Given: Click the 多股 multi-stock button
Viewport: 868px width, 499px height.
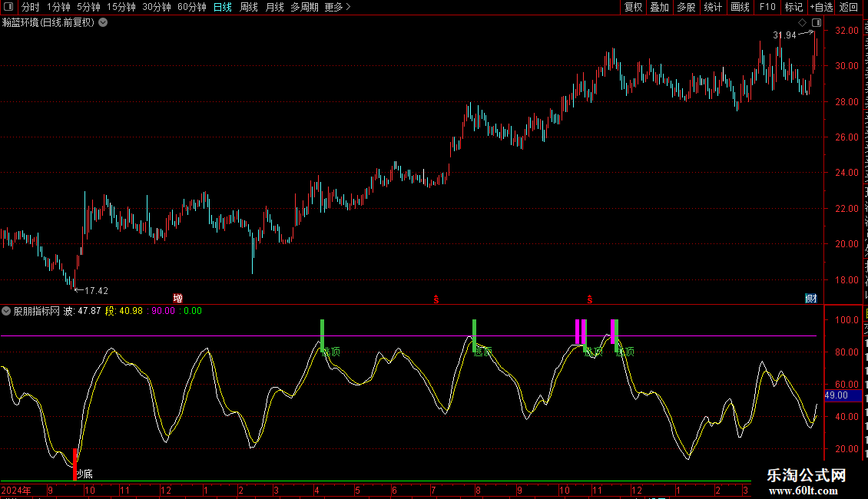Looking at the screenshot, I should point(686,7).
